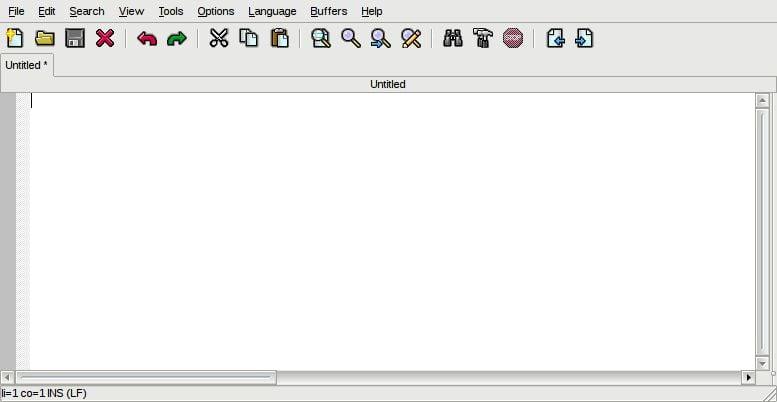Click the Open folder toolbar icon

coord(45,39)
